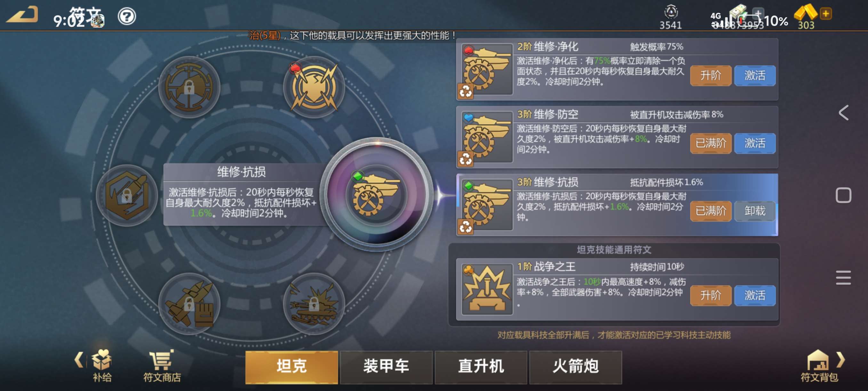868x391 pixels.
Task: Open the 符文背包 rune bag icon
Action: [x=819, y=366]
